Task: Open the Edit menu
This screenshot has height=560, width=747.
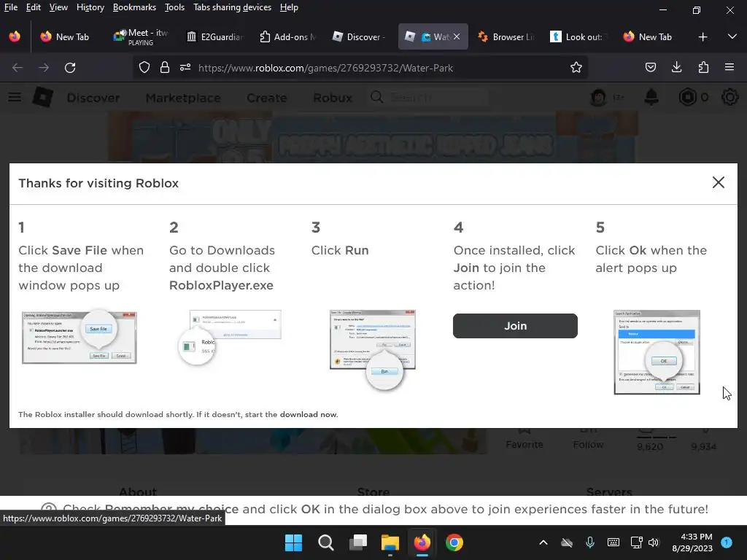Action: (x=34, y=7)
